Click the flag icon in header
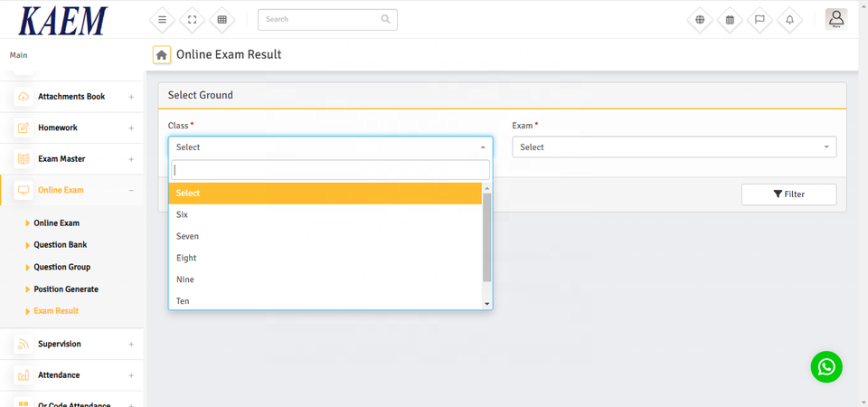The width and height of the screenshot is (868, 407). pos(759,19)
